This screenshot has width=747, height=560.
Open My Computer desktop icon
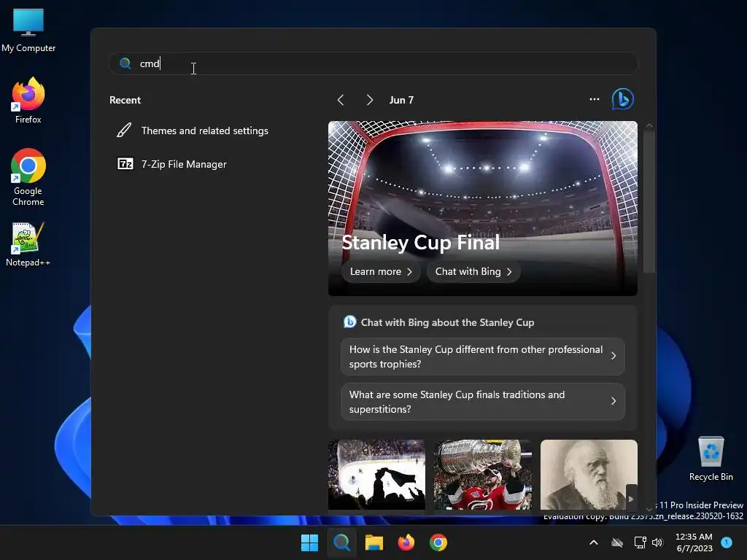click(x=28, y=31)
